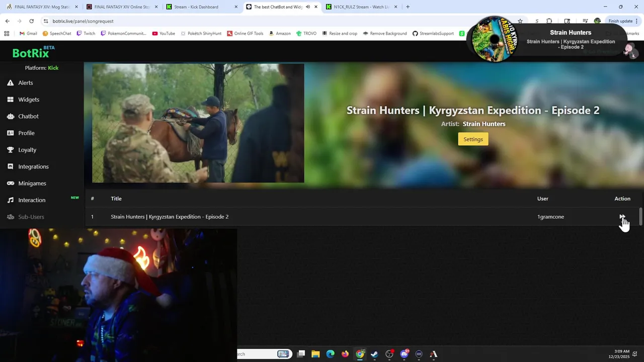Open TROVO bookmark
This screenshot has width=644, height=362.
pyautogui.click(x=306, y=34)
